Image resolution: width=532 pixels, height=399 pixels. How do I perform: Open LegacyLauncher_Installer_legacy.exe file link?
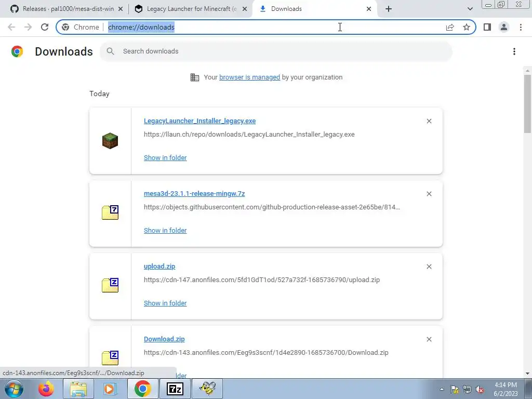[200, 121]
